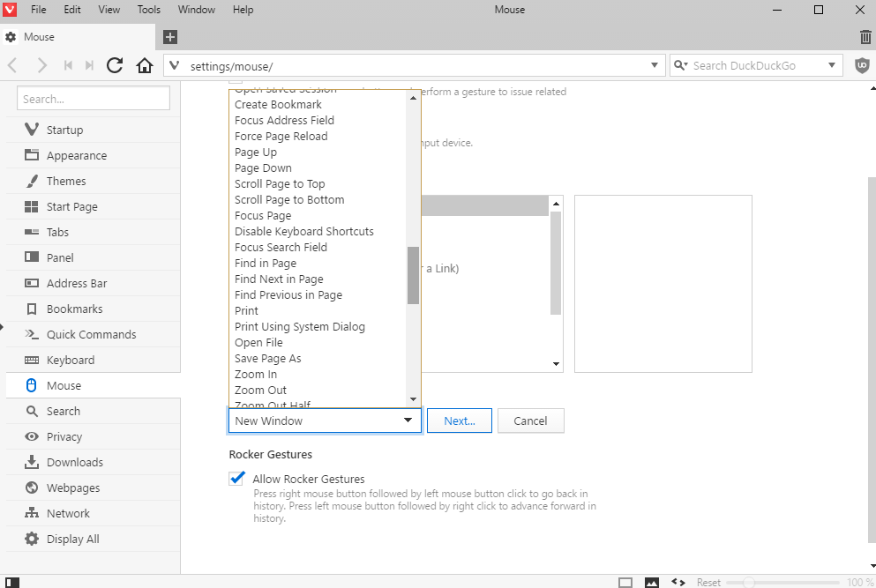Reset the zoom level
This screenshot has width=876, height=588.
[x=708, y=583]
